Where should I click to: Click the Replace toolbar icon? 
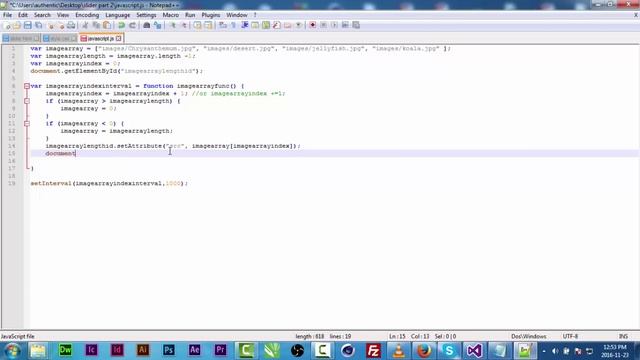[158, 25]
